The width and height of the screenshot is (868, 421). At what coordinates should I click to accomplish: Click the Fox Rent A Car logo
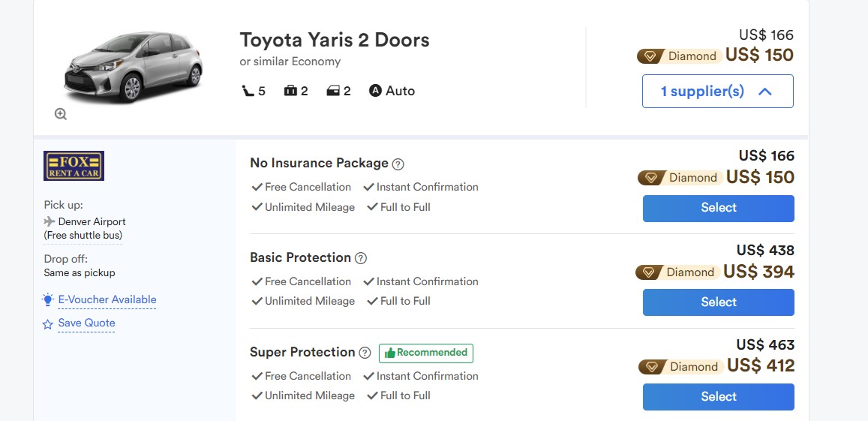coord(74,166)
